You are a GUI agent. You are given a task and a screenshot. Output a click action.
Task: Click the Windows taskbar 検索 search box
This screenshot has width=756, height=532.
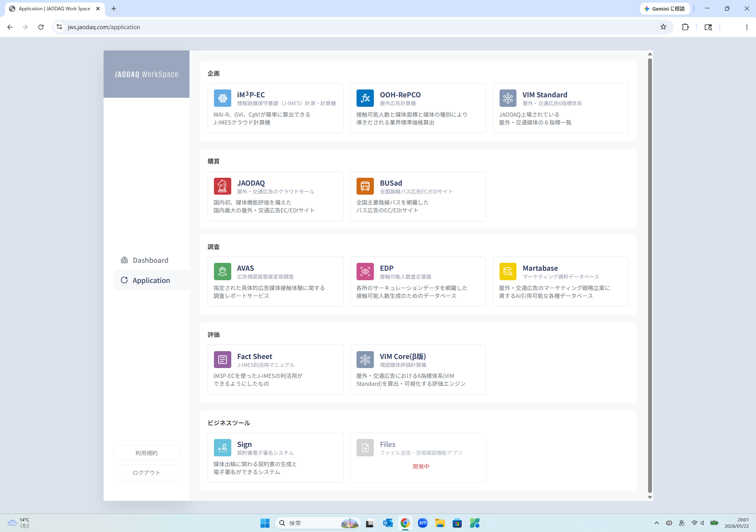[318, 523]
